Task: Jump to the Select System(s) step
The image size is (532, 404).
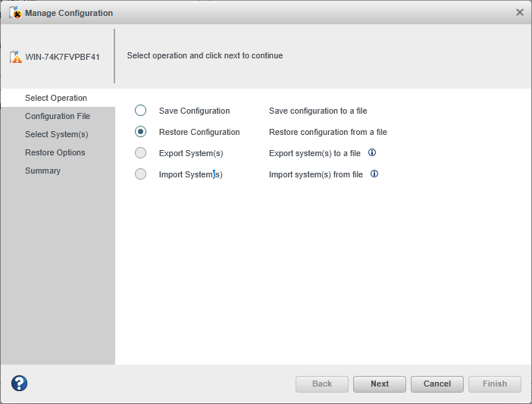Action: point(57,134)
